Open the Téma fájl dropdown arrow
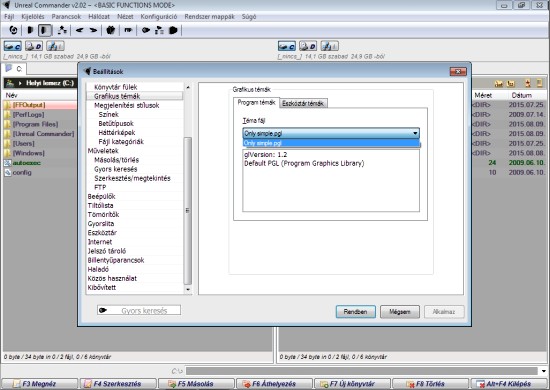Viewport: 550px width, 390px height. click(415, 133)
